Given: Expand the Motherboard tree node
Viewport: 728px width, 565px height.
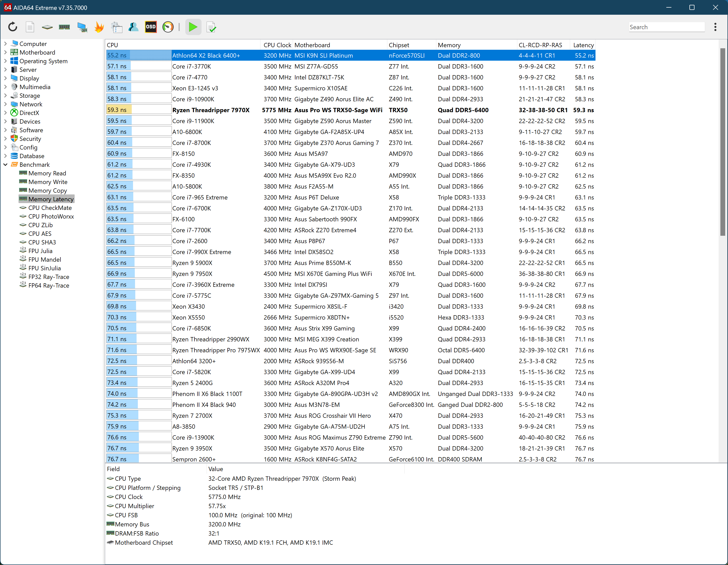Looking at the screenshot, I should [x=5, y=52].
